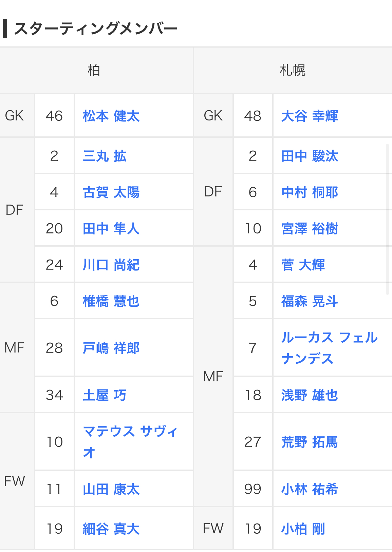View 戸嶋 祥郎 player page
Viewport: 392px width, 552px height.
pos(111,348)
